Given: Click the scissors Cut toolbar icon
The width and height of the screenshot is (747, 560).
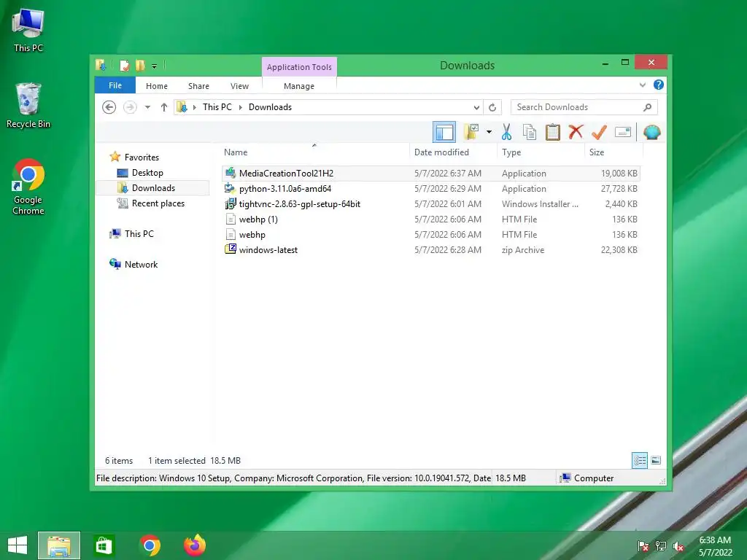Looking at the screenshot, I should [506, 132].
